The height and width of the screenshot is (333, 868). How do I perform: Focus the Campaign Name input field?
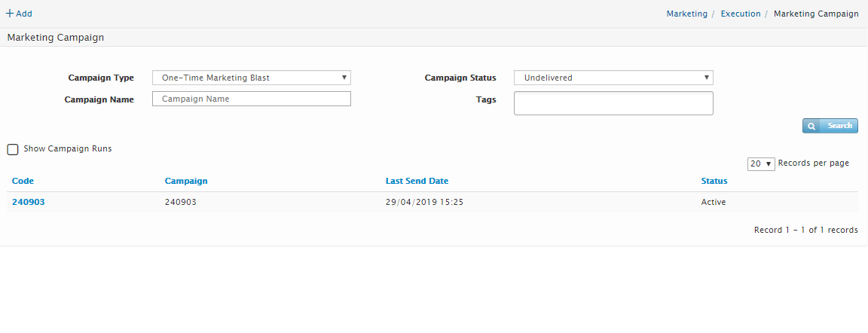click(251, 99)
